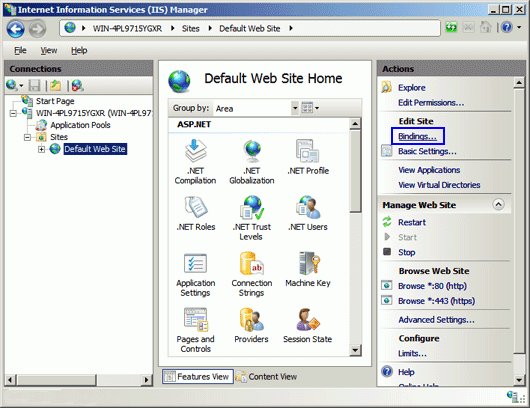The height and width of the screenshot is (408, 530).
Task: Open the View menu
Action: [49, 50]
